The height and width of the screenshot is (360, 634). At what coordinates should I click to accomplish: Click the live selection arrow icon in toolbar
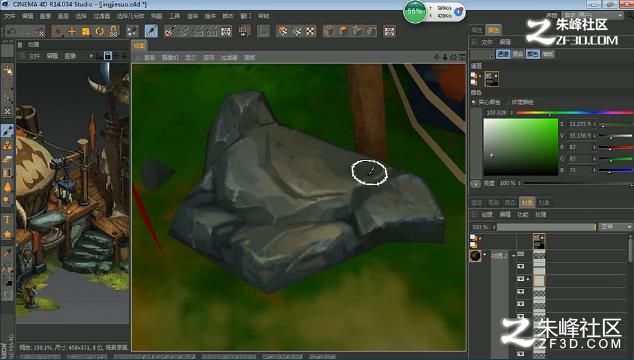(x=58, y=31)
